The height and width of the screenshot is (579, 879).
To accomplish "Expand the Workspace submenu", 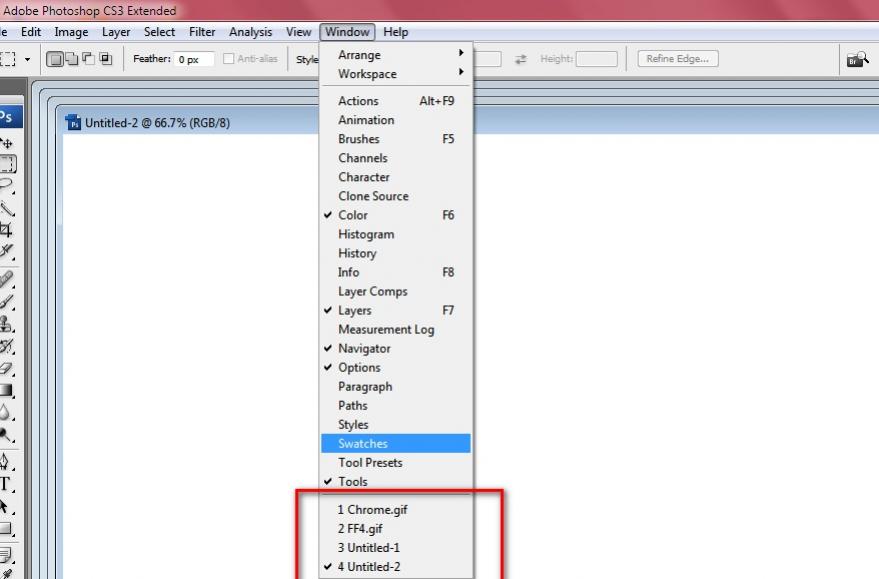I will (396, 74).
